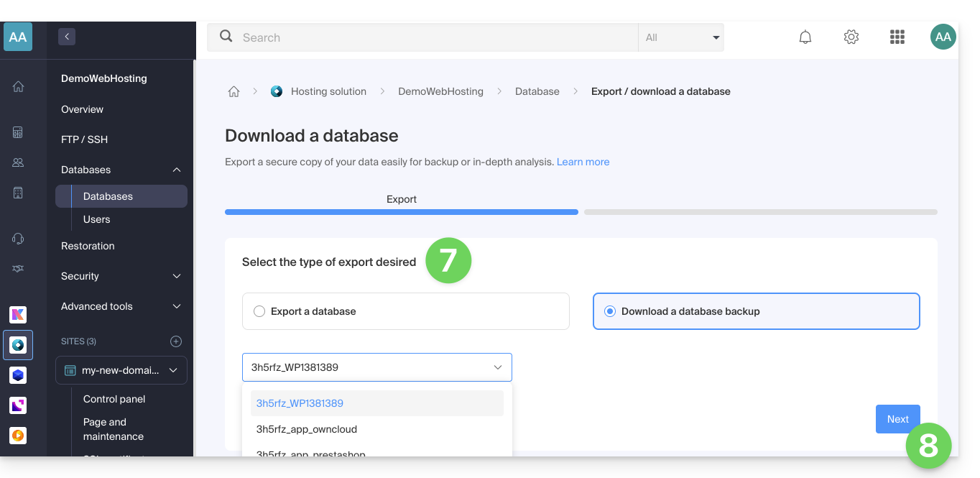Add a new site with plus icon
The image size is (980, 478).
pyautogui.click(x=176, y=341)
